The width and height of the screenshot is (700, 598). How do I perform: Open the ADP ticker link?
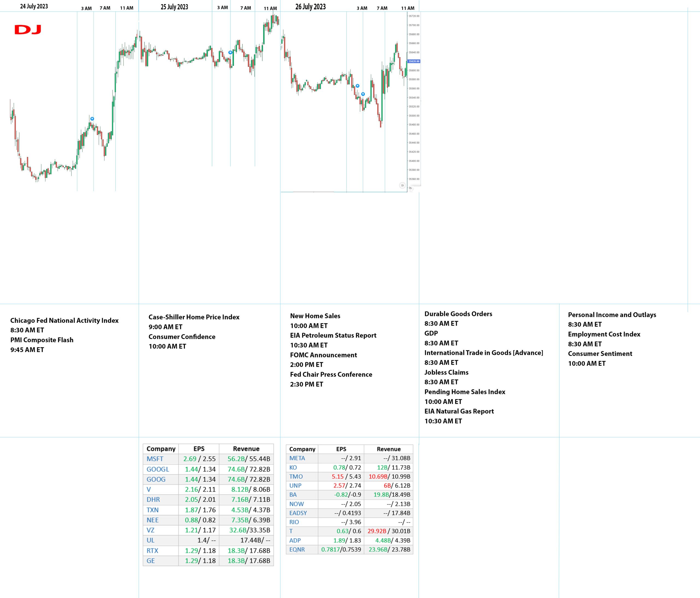click(x=295, y=540)
